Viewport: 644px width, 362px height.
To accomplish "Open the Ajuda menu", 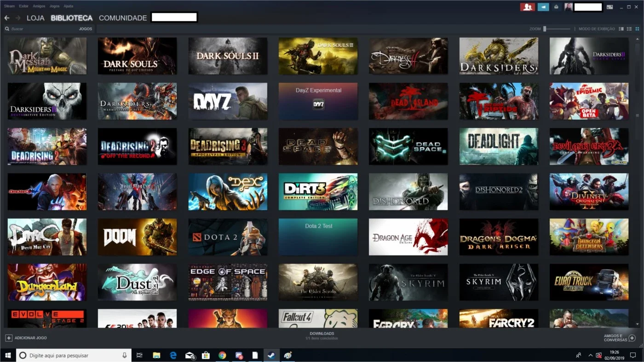I will point(68,6).
